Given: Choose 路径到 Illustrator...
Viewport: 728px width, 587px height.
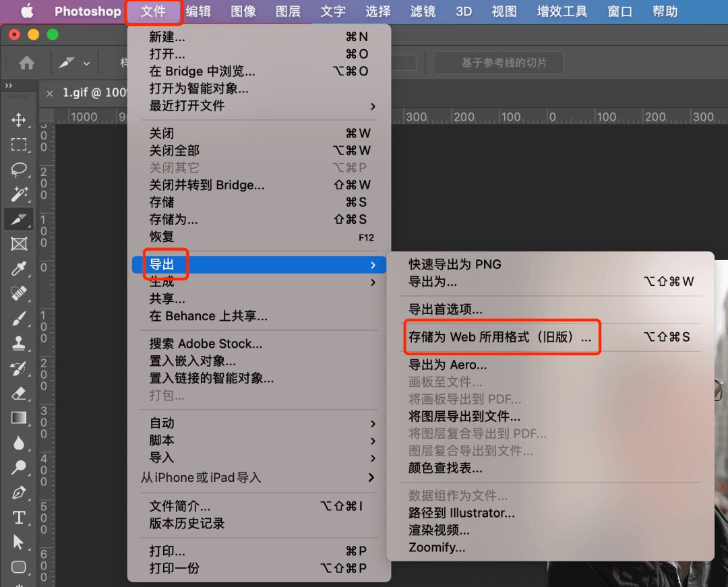Looking at the screenshot, I should 550,513.
